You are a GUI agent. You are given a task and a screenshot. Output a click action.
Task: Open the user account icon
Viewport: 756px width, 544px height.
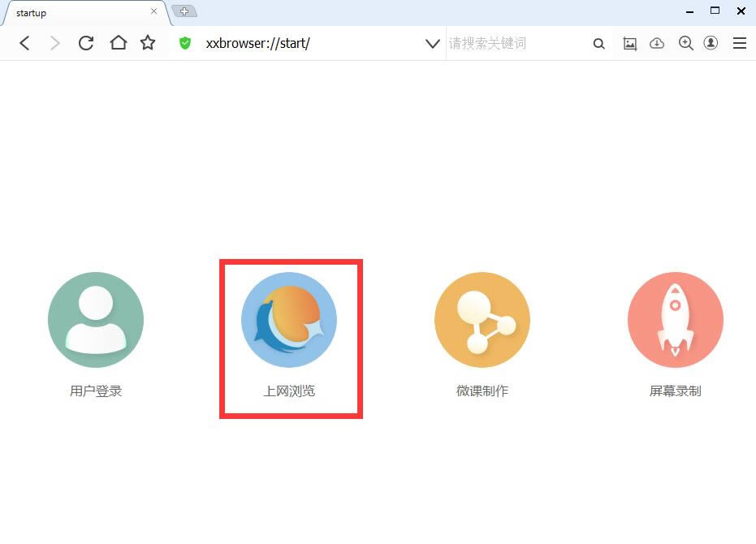point(711,44)
